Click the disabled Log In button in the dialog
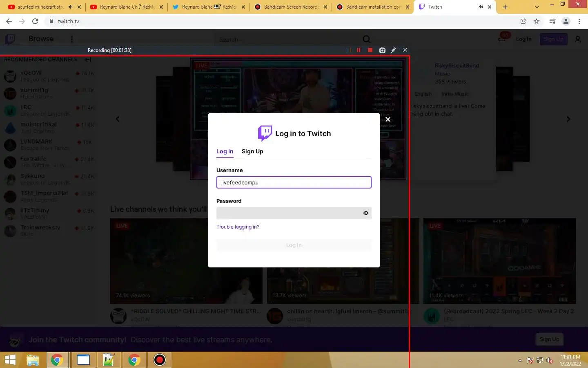Viewport: 588px width, 368px height. 294,245
